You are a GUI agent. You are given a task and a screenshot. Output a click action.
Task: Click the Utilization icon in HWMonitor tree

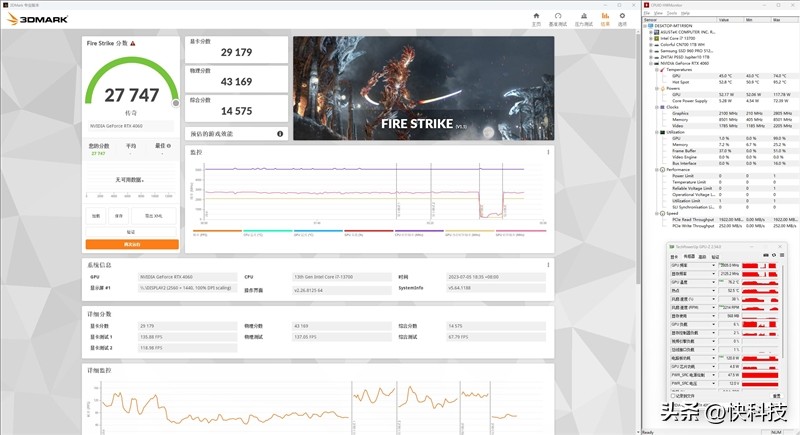[x=663, y=132]
